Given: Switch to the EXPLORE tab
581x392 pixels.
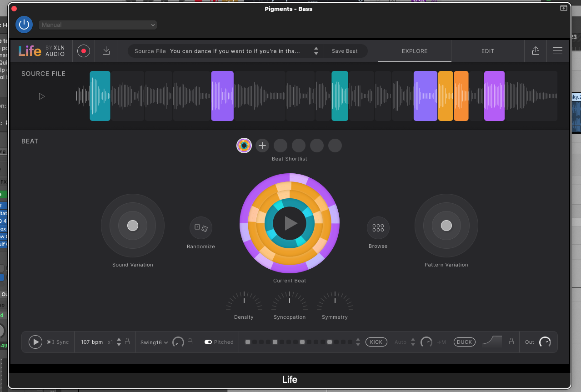Looking at the screenshot, I should pyautogui.click(x=414, y=51).
